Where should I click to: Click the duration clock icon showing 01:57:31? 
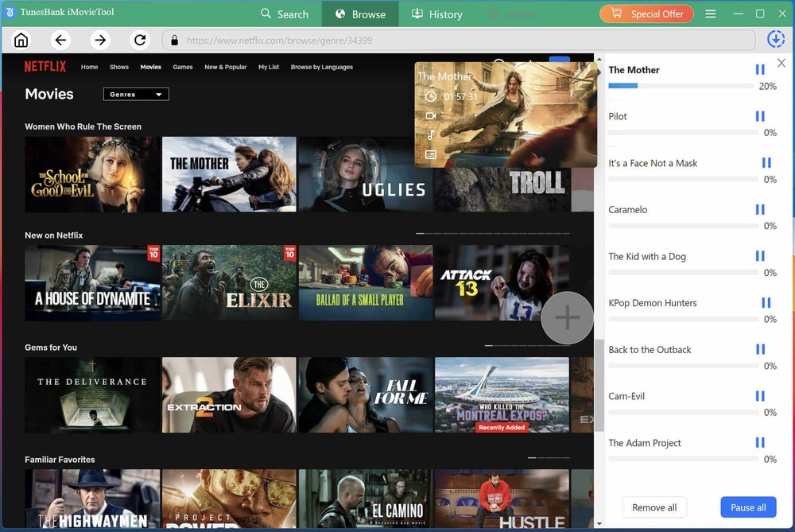(431, 96)
